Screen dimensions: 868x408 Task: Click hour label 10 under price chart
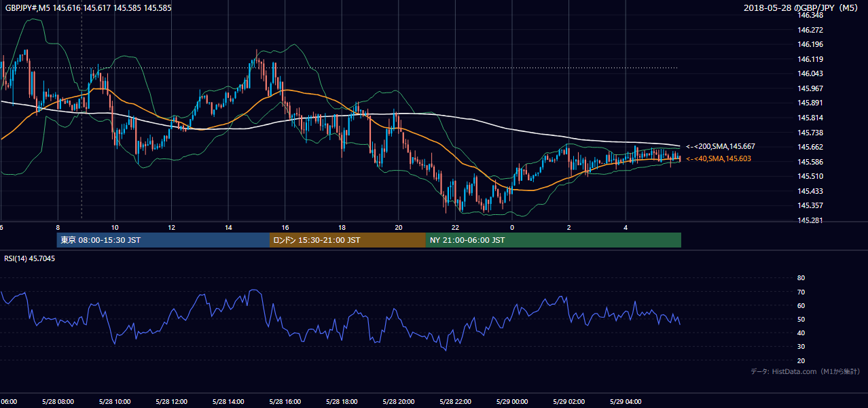pyautogui.click(x=115, y=228)
